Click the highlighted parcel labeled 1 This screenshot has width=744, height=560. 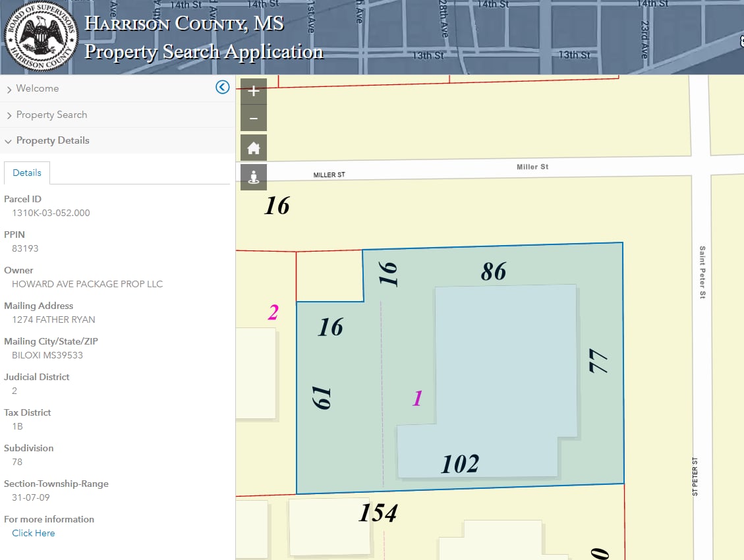417,398
